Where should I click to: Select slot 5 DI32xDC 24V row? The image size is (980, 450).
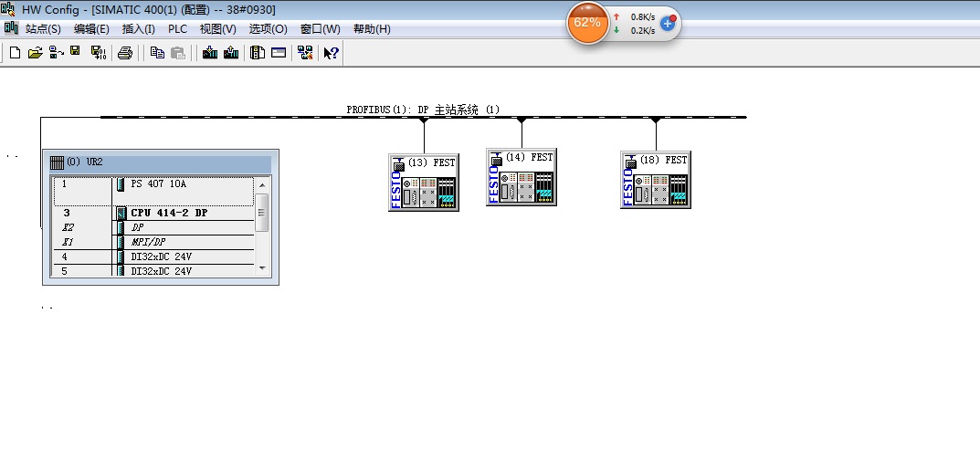(x=153, y=271)
